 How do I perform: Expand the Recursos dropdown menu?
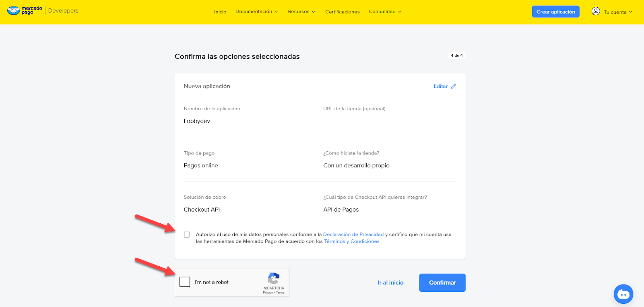coord(301,12)
